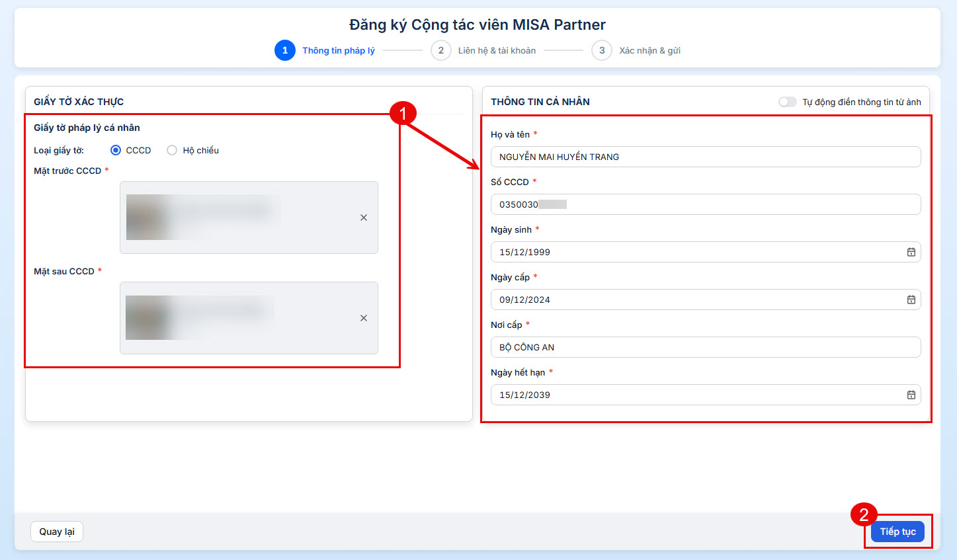Click the page title Đăng ký Cộng tác viên MISA Partner
Screen dimensions: 957x560
tap(478, 24)
